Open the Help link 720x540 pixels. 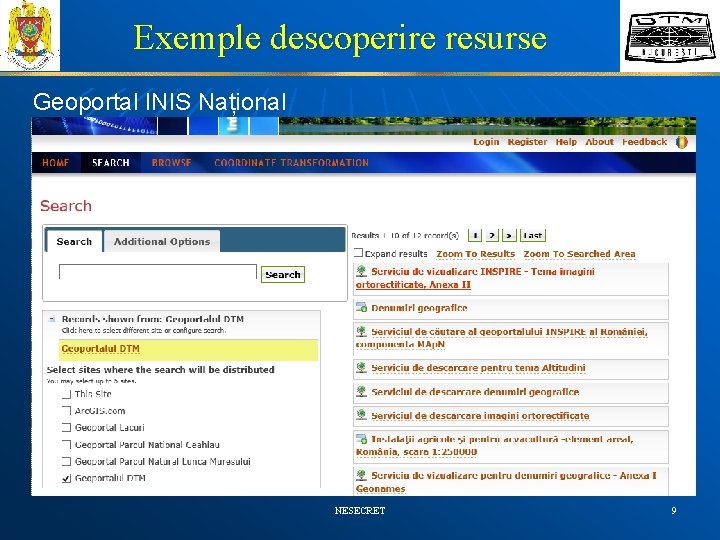pos(566,142)
